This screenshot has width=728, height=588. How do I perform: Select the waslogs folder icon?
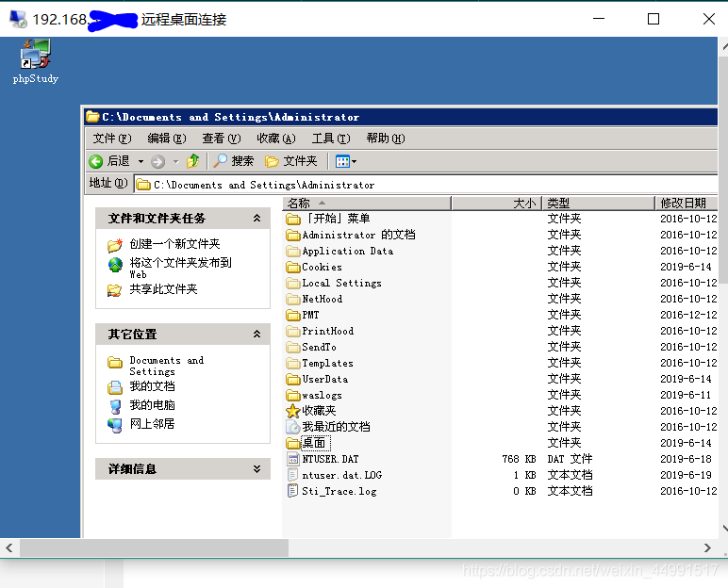(x=293, y=395)
